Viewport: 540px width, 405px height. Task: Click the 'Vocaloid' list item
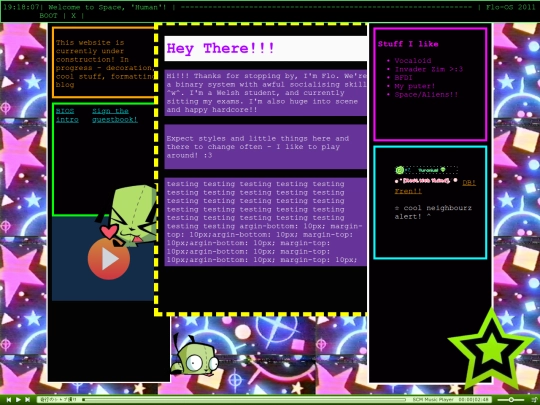[413, 61]
